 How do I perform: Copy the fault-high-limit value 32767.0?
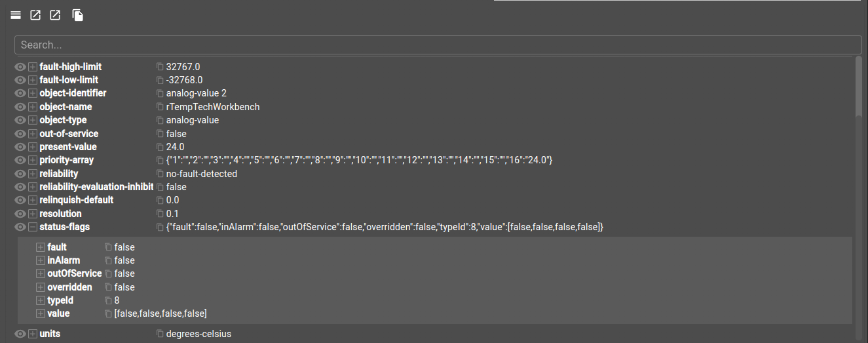tap(160, 67)
